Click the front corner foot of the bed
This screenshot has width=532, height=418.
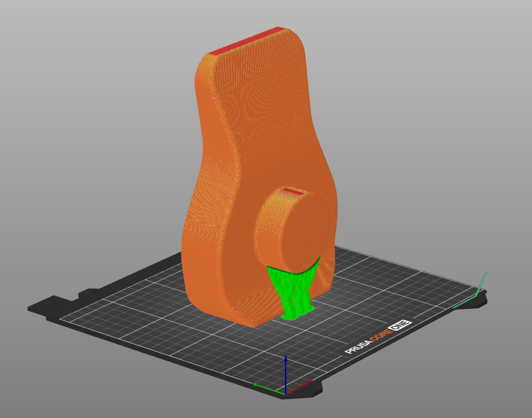[x=305, y=393]
